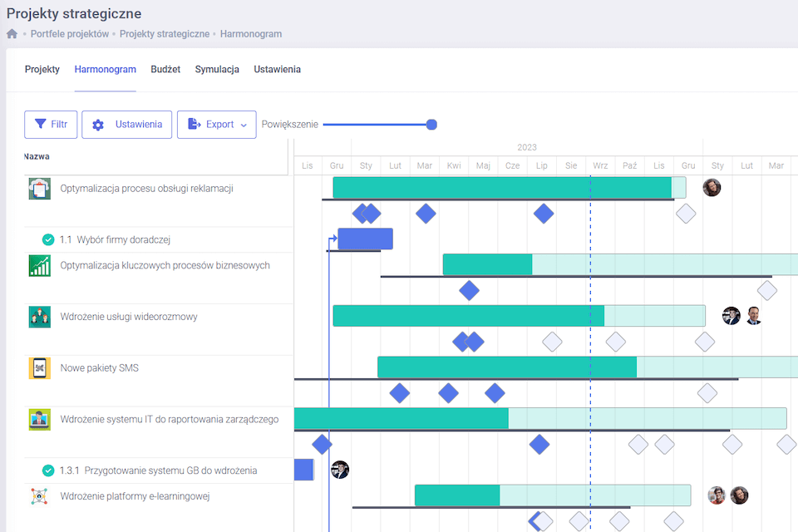This screenshot has height=532, width=798.
Task: Toggle the checkmark for Przygotowanie systemu GB
Action: [48, 470]
